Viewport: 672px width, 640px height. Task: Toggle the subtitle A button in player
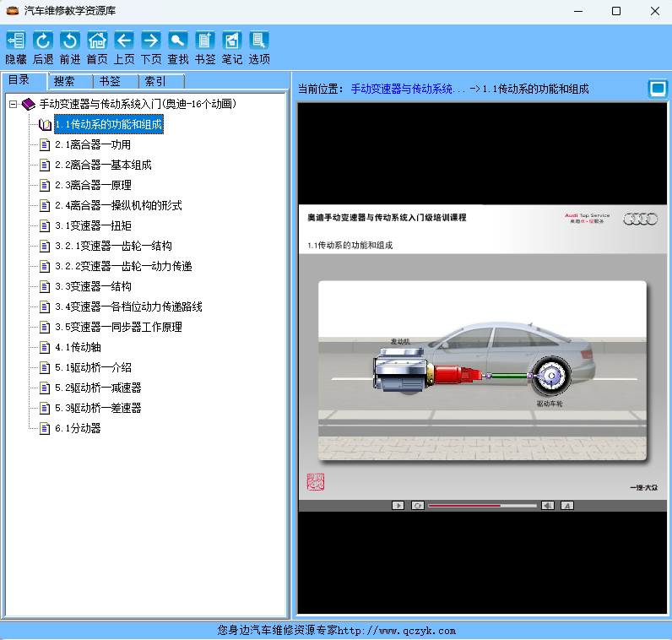pos(567,506)
